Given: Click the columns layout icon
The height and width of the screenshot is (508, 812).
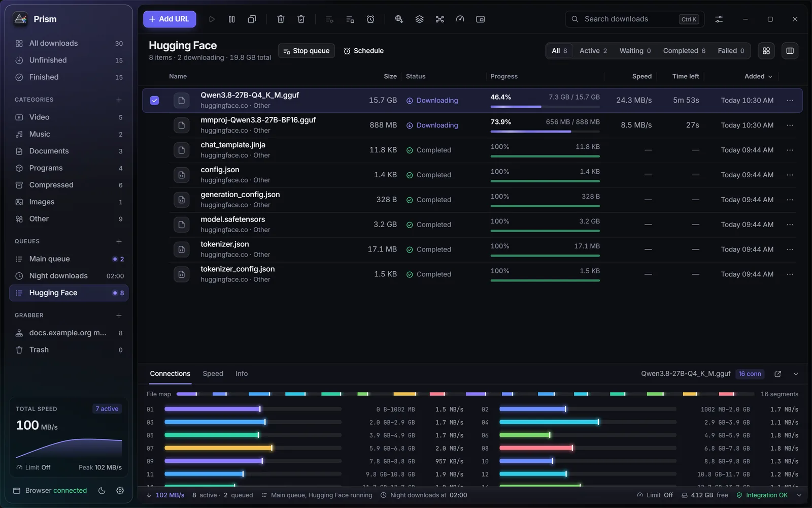Looking at the screenshot, I should (790, 51).
